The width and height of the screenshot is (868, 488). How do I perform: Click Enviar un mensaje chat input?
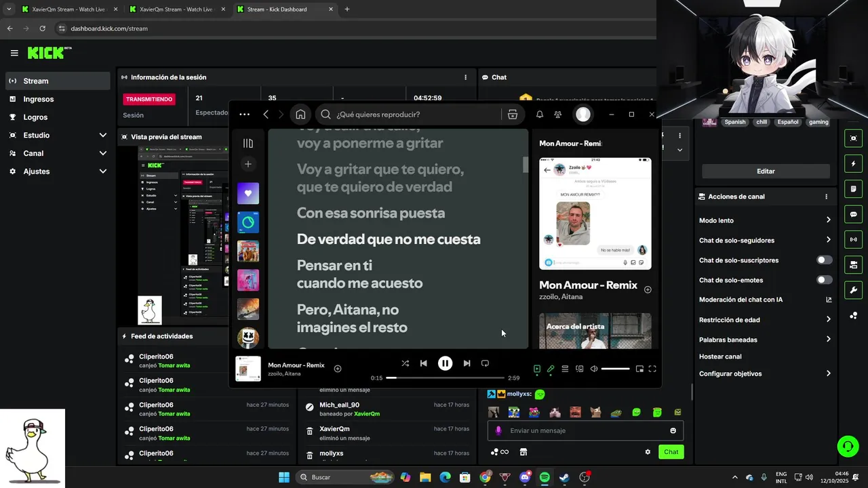coord(585,430)
